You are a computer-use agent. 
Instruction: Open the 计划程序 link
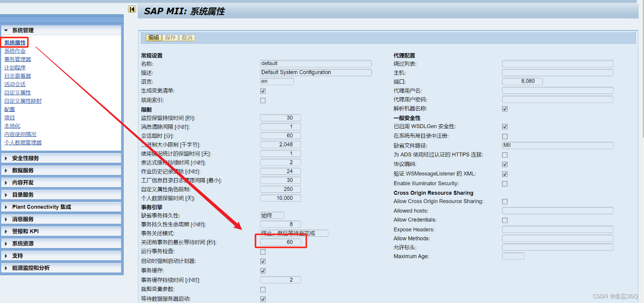click(15, 67)
